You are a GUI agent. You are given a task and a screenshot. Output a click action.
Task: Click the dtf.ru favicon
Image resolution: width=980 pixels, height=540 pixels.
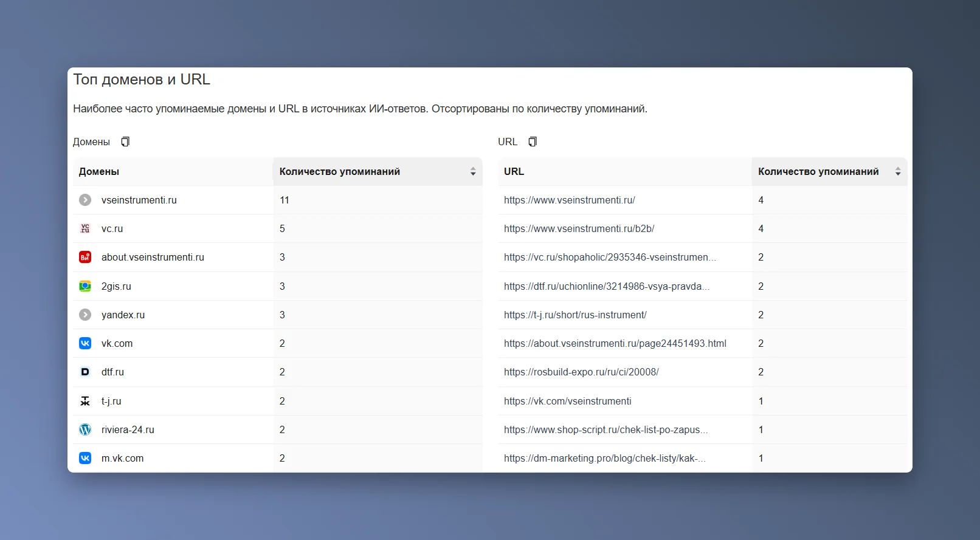tap(85, 372)
